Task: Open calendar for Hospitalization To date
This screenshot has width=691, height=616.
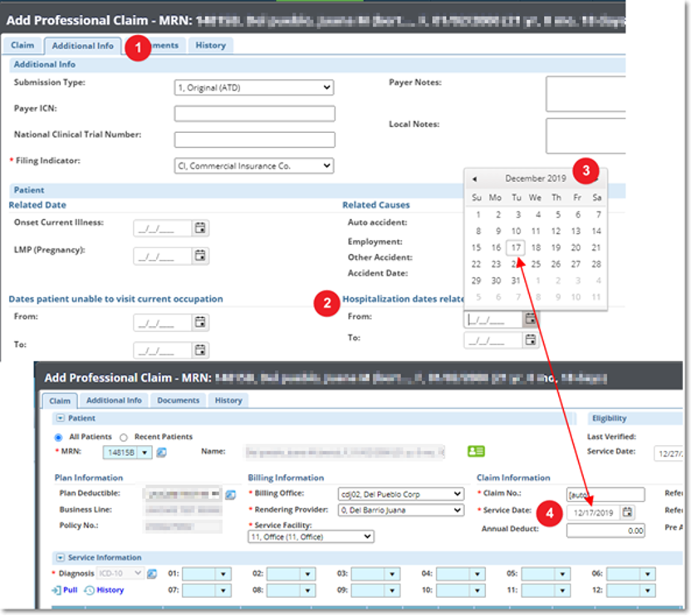Action: point(531,339)
